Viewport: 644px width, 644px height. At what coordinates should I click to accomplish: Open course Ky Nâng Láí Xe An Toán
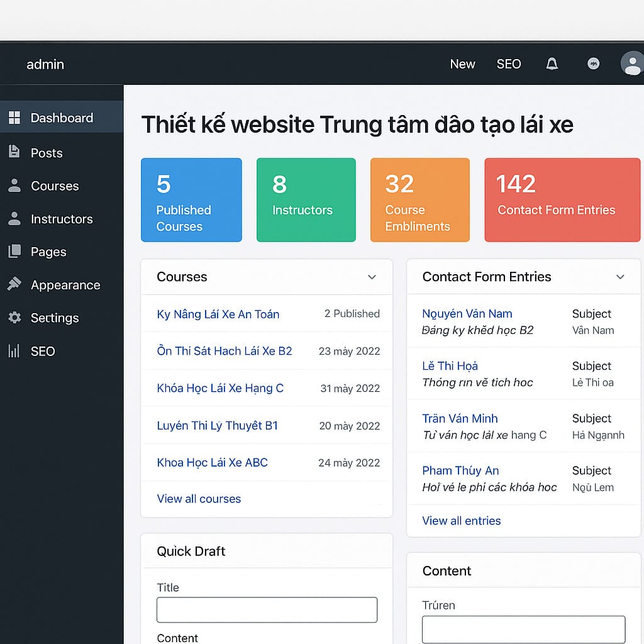[x=218, y=314]
